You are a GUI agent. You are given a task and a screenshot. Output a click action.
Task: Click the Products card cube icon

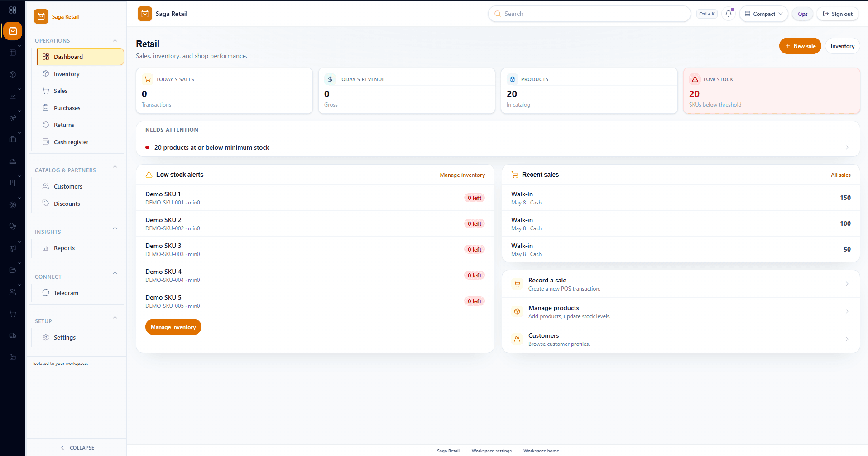coord(513,79)
